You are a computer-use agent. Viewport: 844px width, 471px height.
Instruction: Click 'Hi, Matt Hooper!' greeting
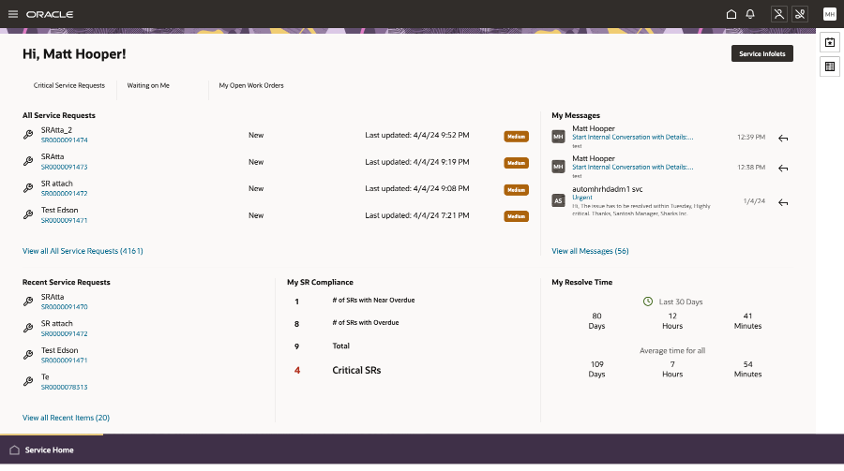coord(74,54)
